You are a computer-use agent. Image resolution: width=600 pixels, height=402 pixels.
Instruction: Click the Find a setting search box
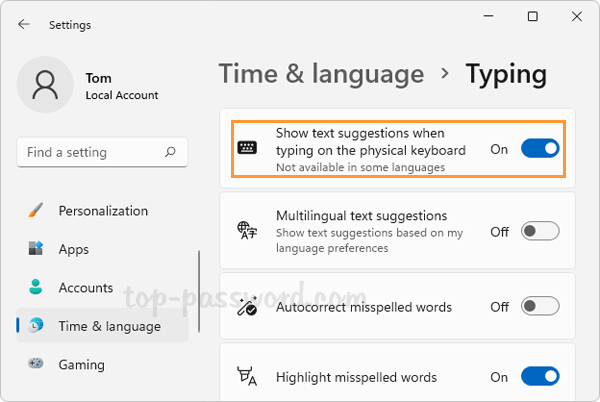pos(90,153)
